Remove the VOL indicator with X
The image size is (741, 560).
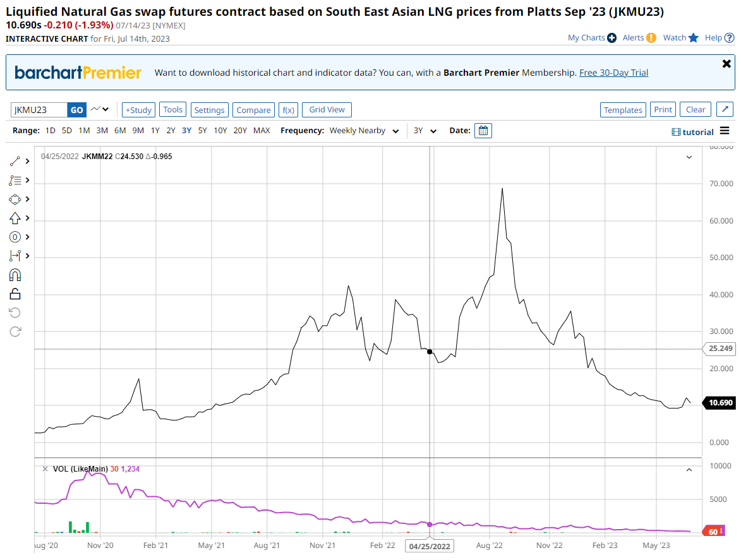coord(45,468)
